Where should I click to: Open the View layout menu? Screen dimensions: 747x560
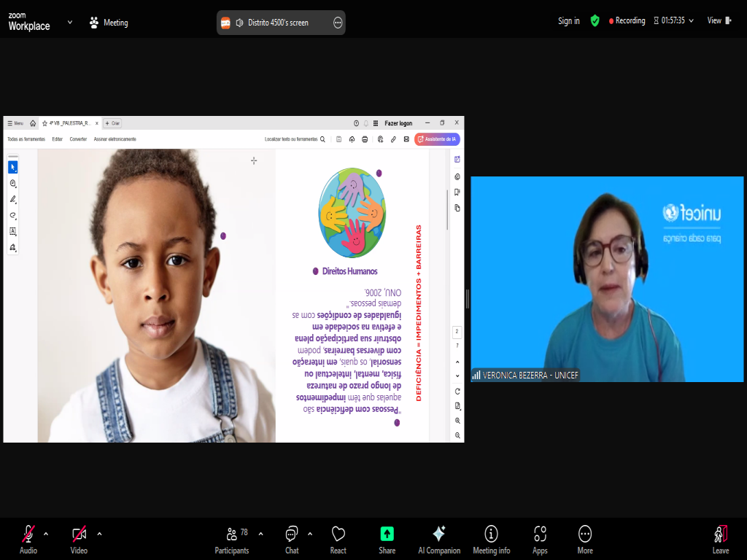719,21
